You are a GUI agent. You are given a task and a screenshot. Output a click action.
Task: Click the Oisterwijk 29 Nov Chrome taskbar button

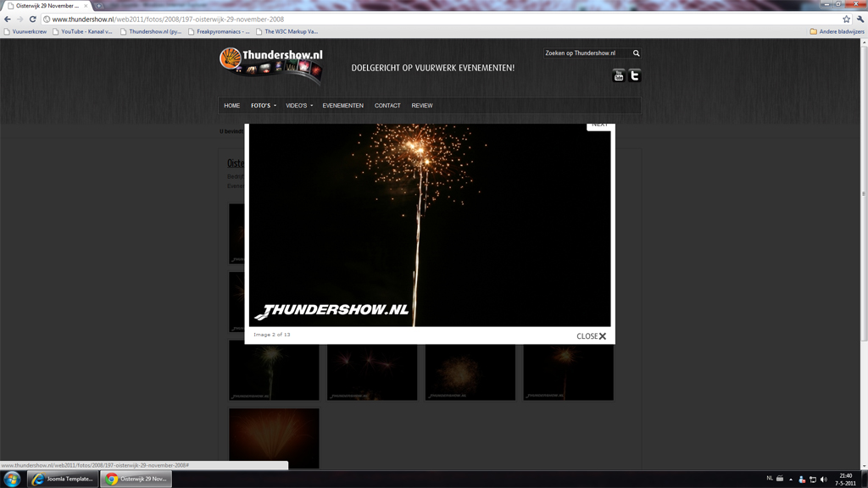click(136, 480)
